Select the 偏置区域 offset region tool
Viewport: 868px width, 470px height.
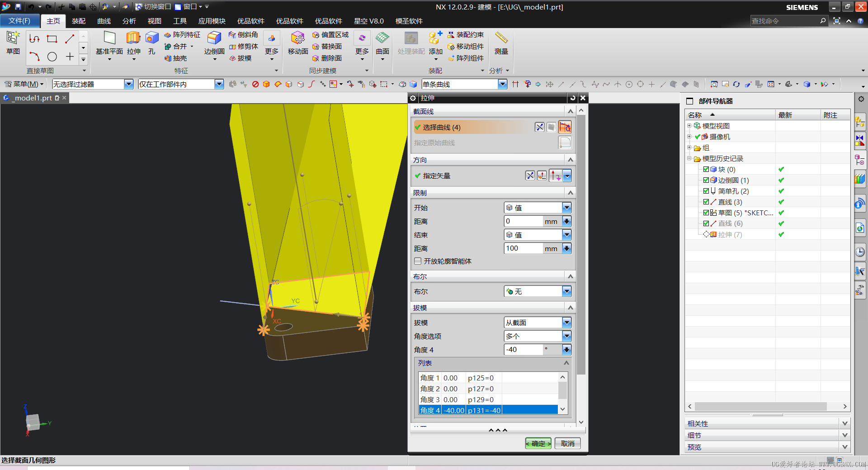pyautogui.click(x=330, y=35)
